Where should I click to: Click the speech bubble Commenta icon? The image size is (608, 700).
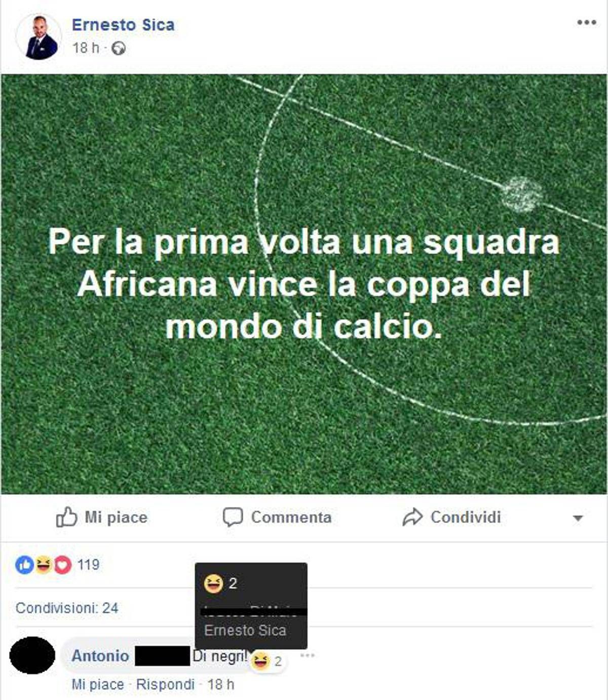click(233, 518)
